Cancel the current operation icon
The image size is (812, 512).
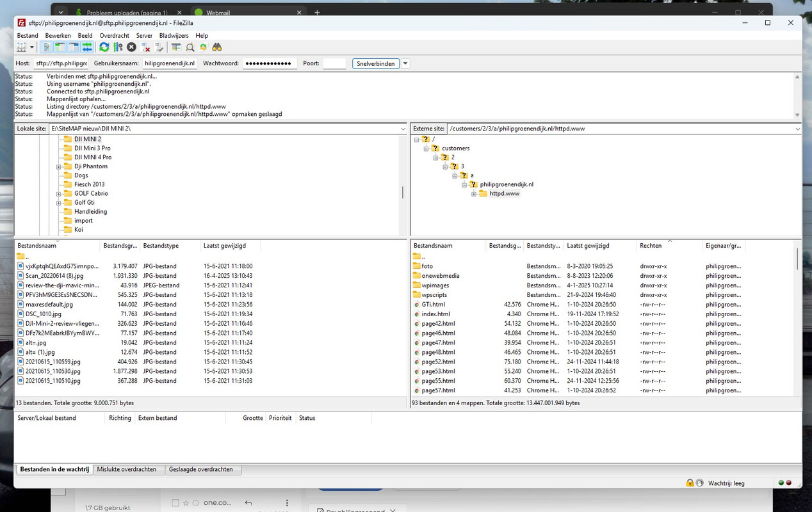click(x=131, y=47)
